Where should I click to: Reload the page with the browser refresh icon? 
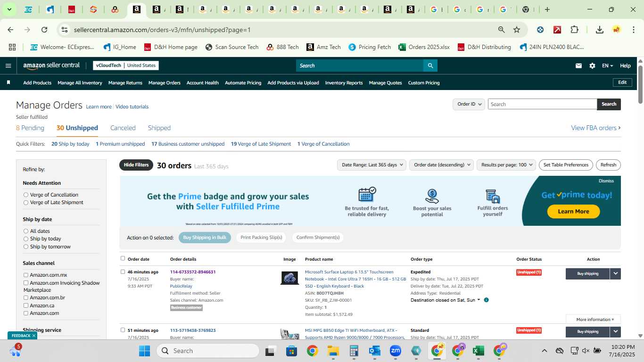(x=44, y=30)
